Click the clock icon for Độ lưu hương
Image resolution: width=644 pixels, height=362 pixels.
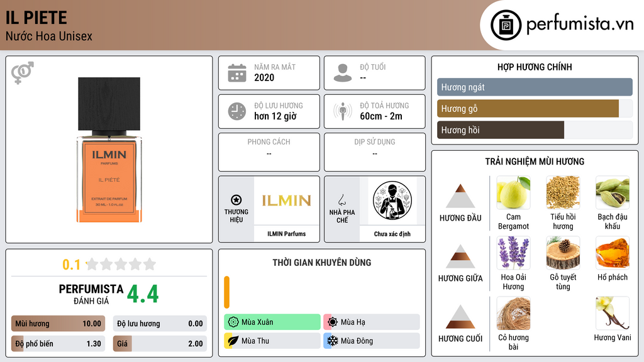(237, 111)
